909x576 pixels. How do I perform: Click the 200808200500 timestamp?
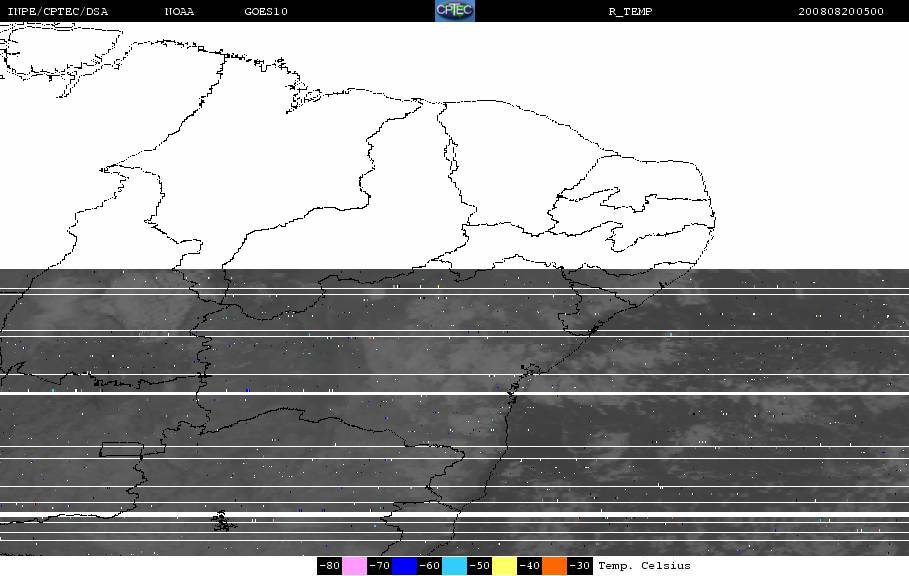click(x=841, y=12)
